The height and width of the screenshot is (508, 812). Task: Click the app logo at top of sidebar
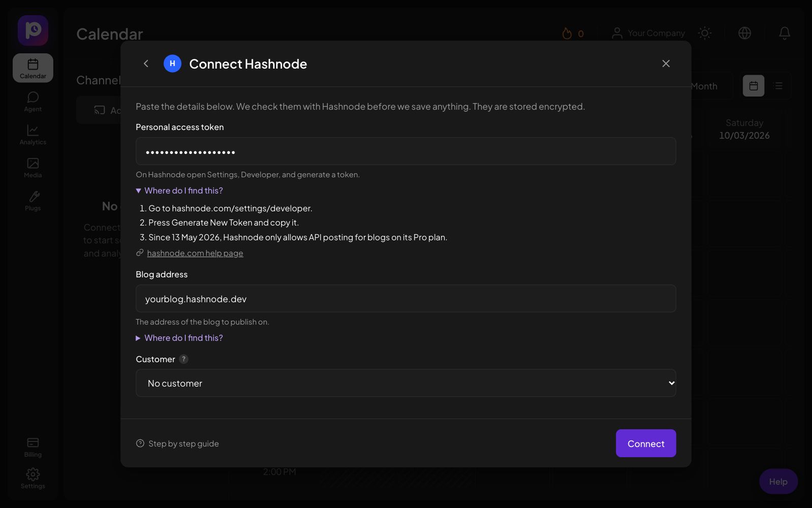(33, 30)
